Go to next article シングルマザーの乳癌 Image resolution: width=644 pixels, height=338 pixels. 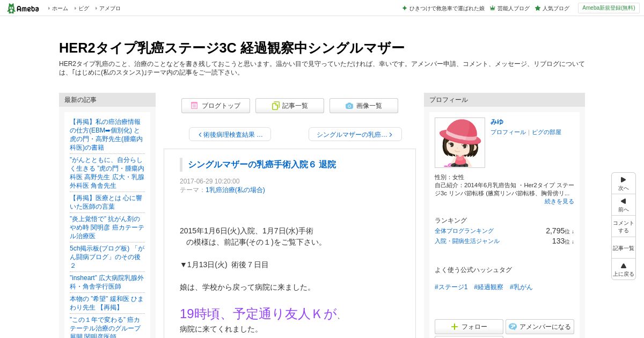[355, 134]
